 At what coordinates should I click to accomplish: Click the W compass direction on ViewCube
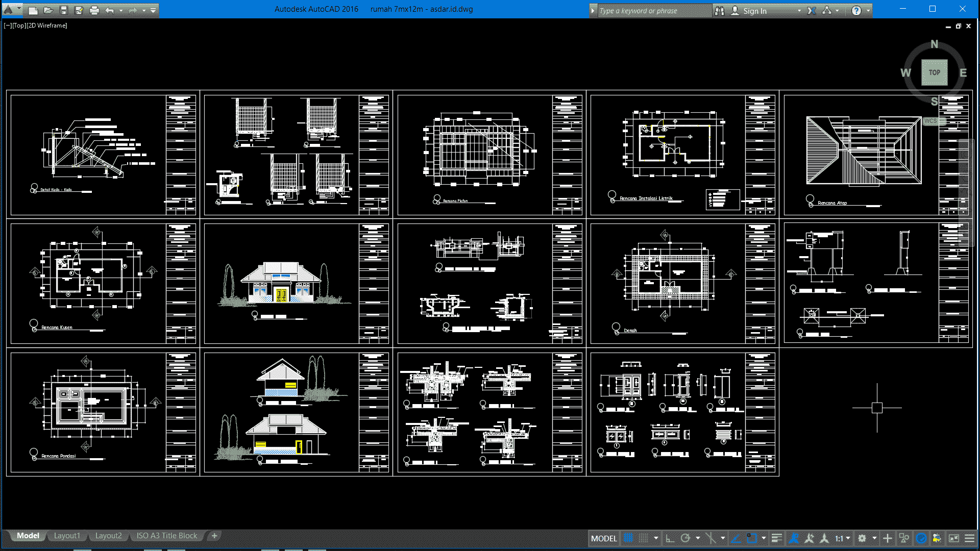[905, 73]
